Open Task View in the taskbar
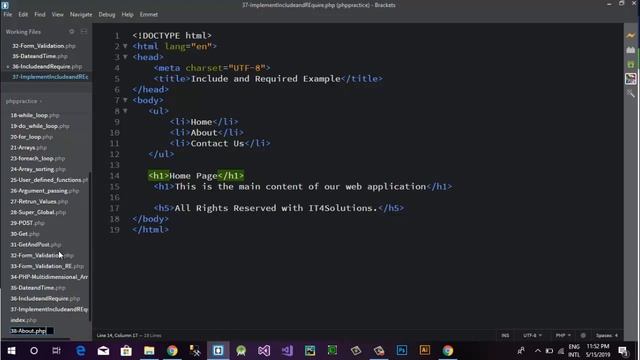 (56, 351)
